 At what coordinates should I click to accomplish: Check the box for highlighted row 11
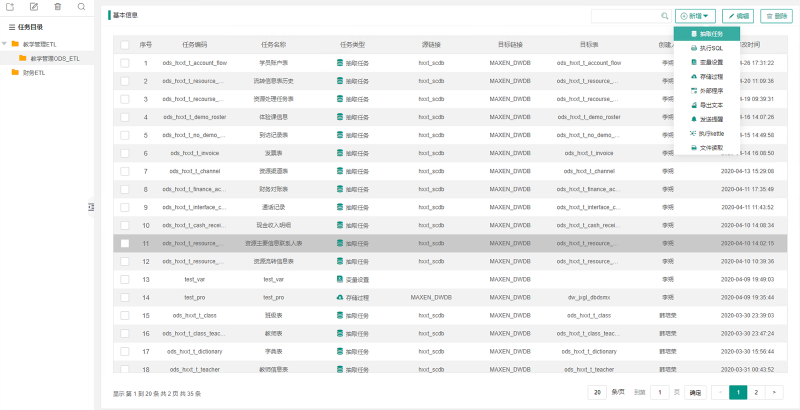point(125,243)
